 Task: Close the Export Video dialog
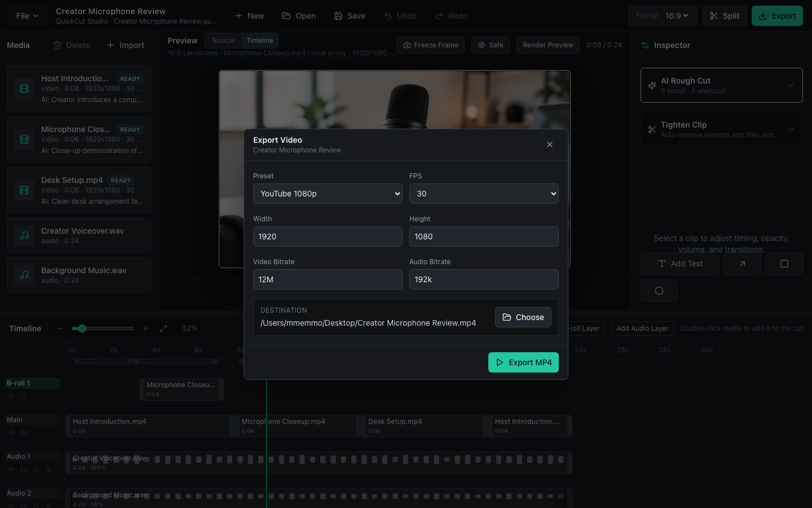click(550, 144)
